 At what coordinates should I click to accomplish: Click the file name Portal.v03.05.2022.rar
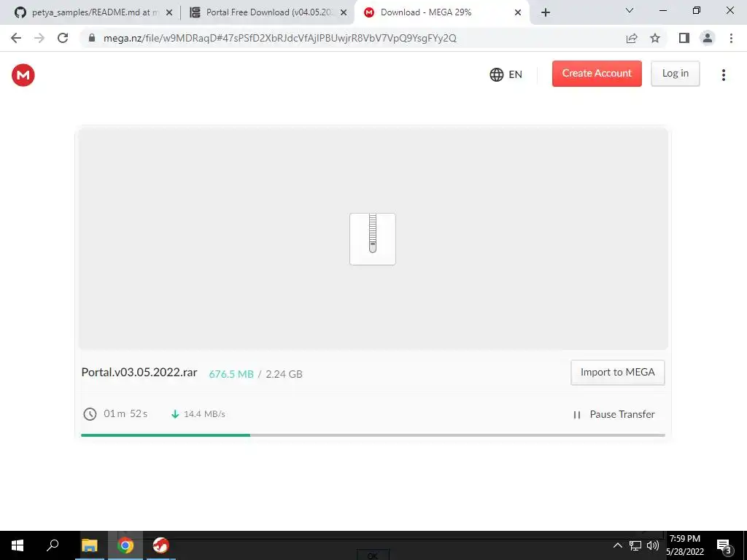139,373
